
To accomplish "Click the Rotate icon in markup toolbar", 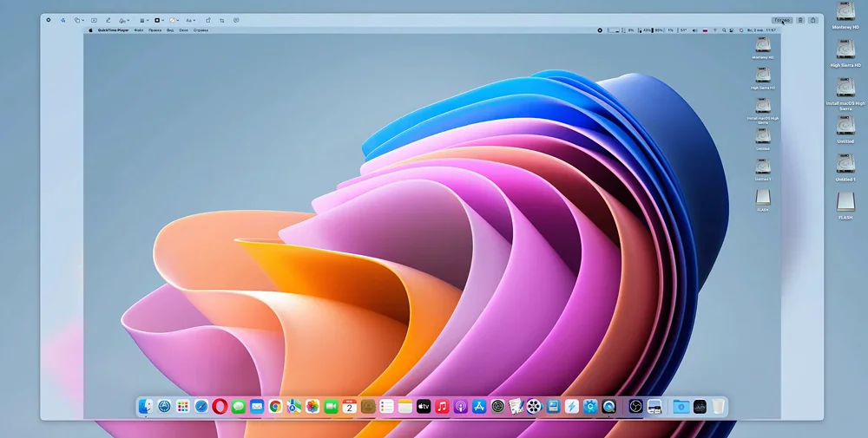I will click(207, 21).
